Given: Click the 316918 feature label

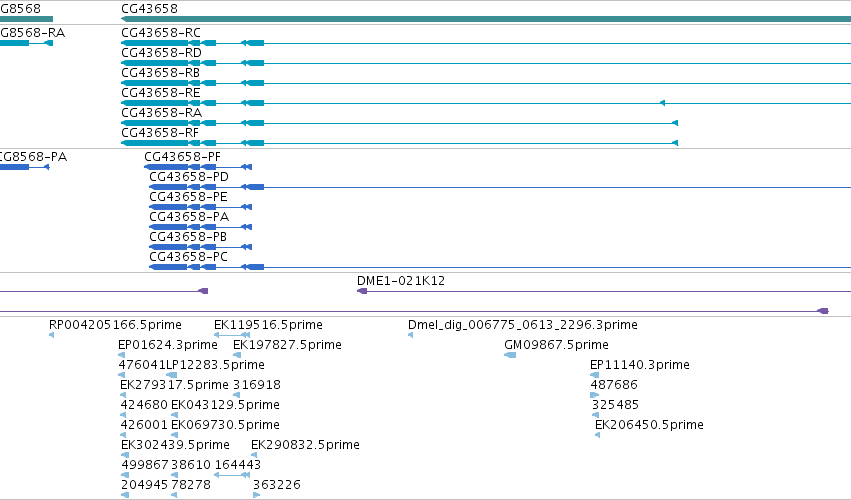Looking at the screenshot, I should (257, 385).
